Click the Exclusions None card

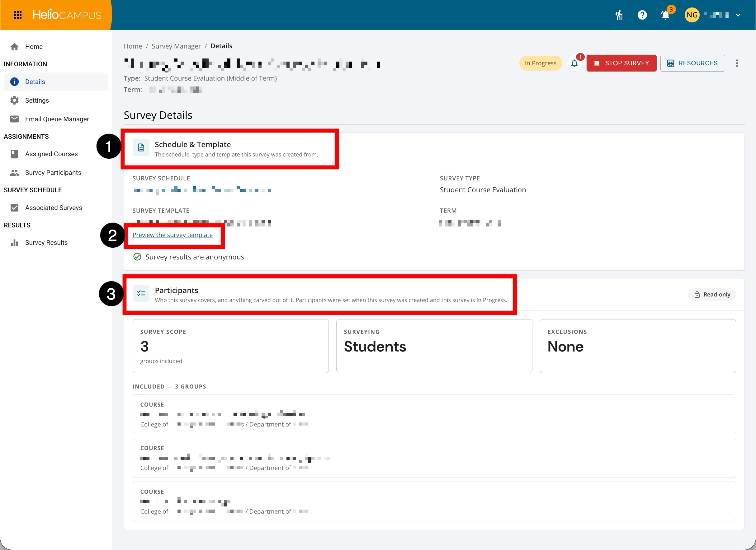pyautogui.click(x=638, y=346)
